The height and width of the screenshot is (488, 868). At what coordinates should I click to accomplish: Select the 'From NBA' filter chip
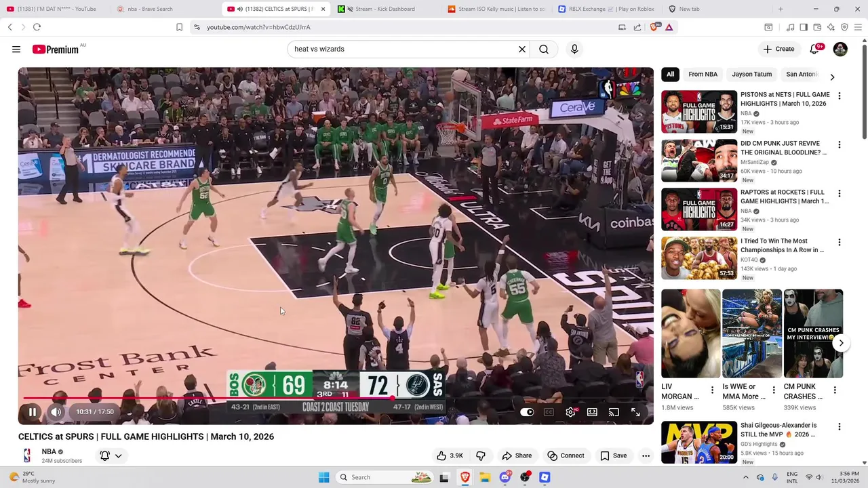(703, 74)
